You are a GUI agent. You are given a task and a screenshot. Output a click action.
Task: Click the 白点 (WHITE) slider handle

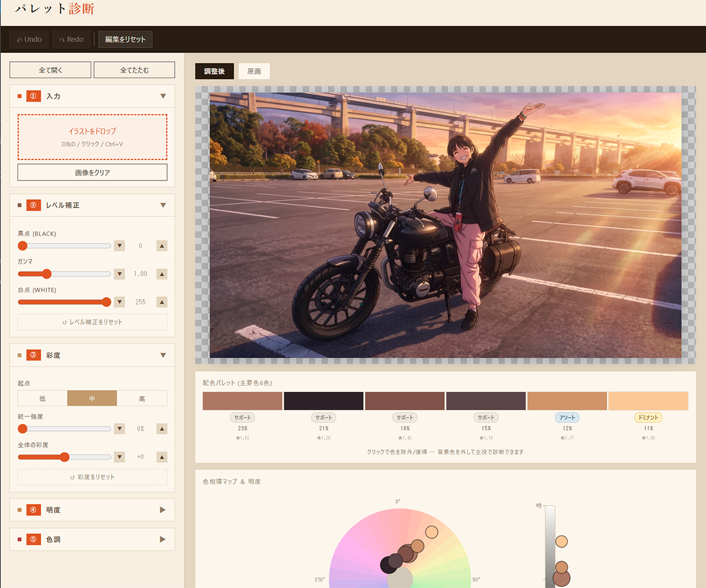click(106, 302)
